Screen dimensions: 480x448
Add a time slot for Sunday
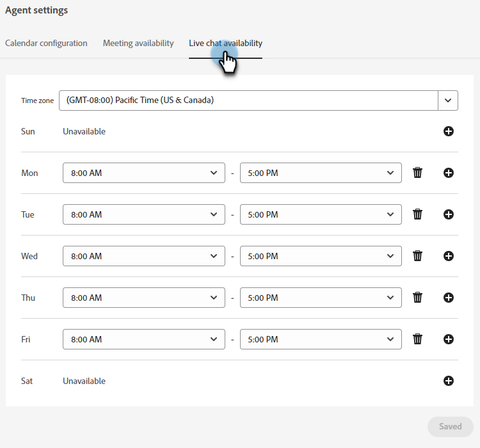[x=449, y=131]
